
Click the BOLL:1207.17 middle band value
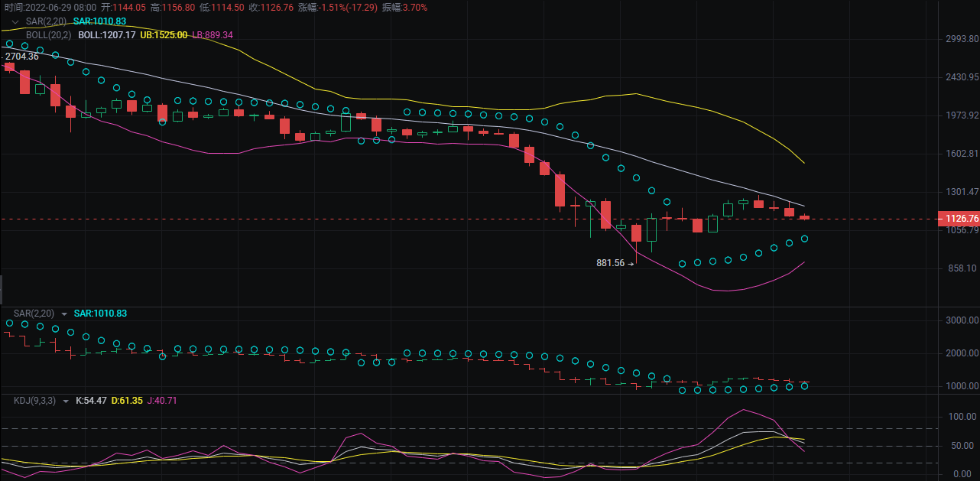click(x=107, y=35)
